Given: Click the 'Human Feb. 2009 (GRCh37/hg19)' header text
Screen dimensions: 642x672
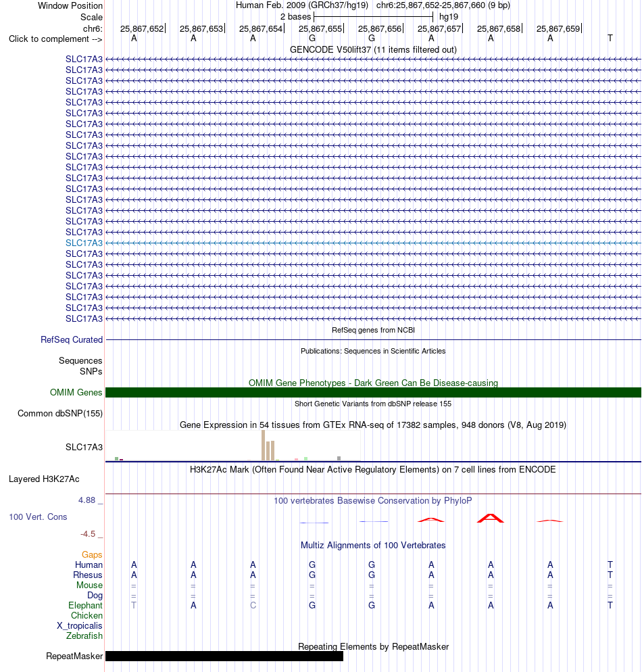Looking at the screenshot, I should coord(302,5).
